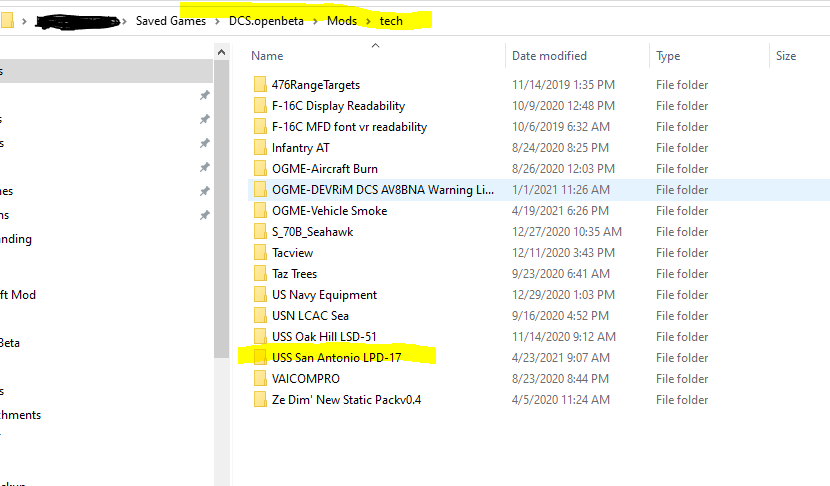Select the VAICOMPRO folder name
This screenshot has width=830, height=486.
(306, 379)
